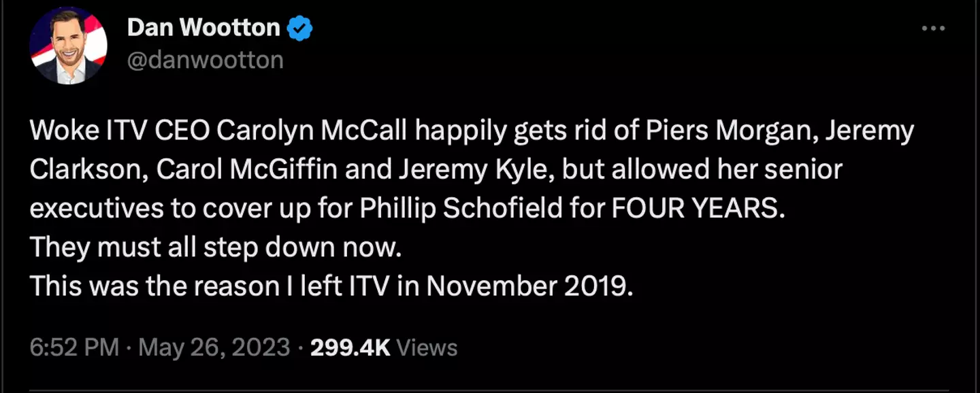Click the blue verified checkmark badge

point(299,28)
